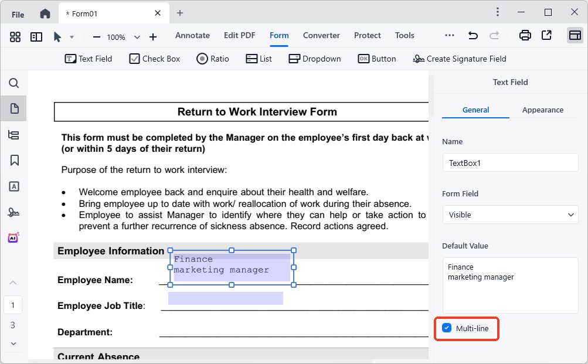This screenshot has height=364, width=588.
Task: Expand the overflow menu with three dots
Action: (x=449, y=35)
